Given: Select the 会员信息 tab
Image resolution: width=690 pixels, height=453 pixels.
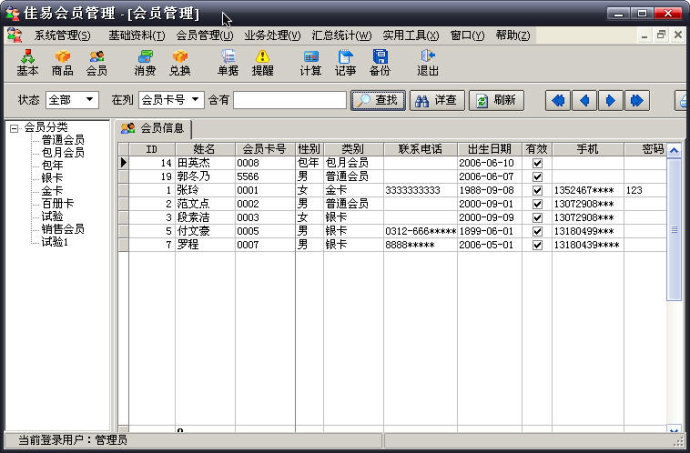Looking at the screenshot, I should [153, 128].
